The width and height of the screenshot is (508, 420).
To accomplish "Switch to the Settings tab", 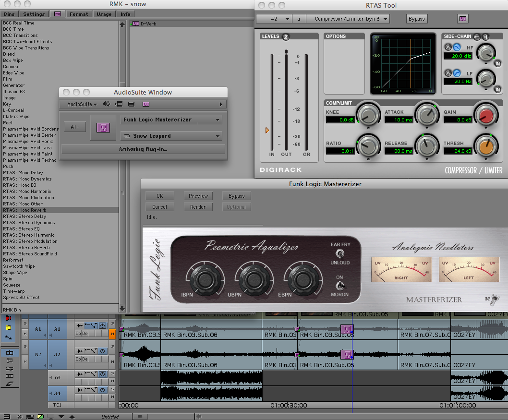I will [x=34, y=14].
